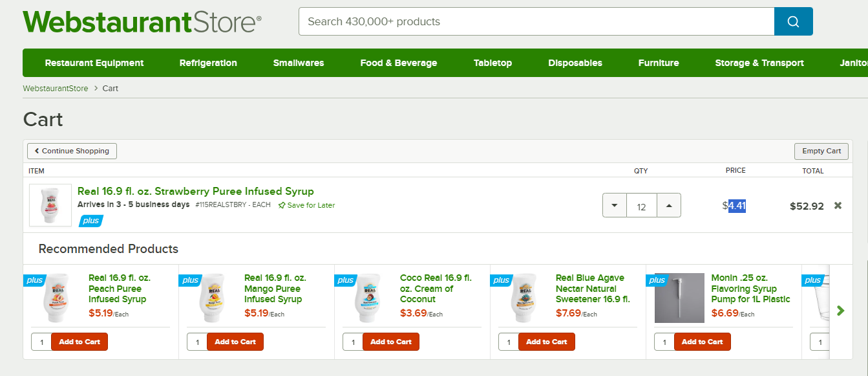Open the Disposables menu

coord(575,63)
